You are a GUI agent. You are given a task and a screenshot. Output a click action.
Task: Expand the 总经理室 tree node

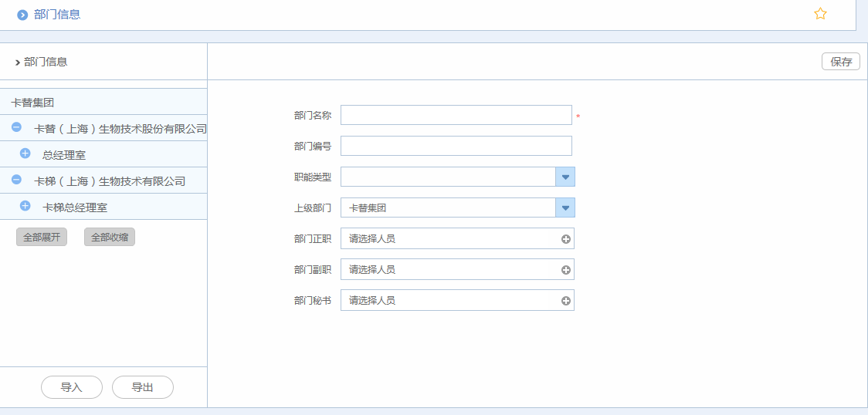[25, 154]
